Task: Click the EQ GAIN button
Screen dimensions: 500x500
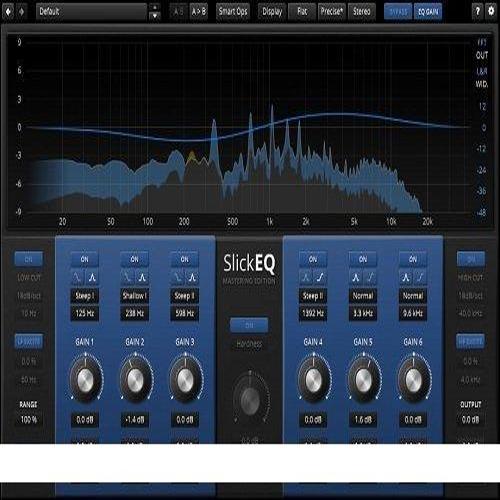Action: pos(428,12)
